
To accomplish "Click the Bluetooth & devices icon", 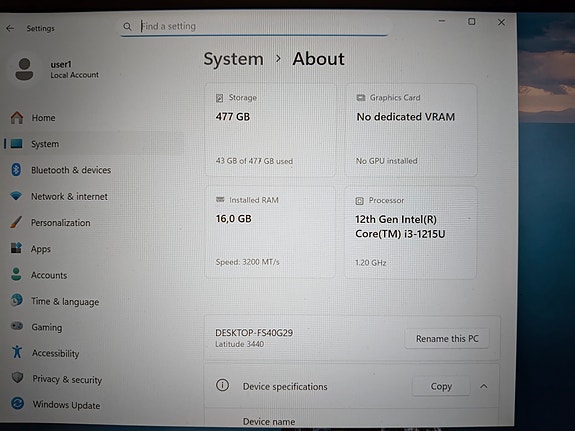I will click(16, 169).
